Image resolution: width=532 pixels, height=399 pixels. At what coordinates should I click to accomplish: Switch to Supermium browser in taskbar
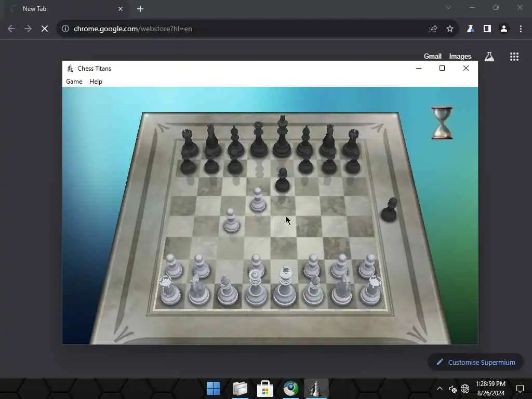point(291,389)
